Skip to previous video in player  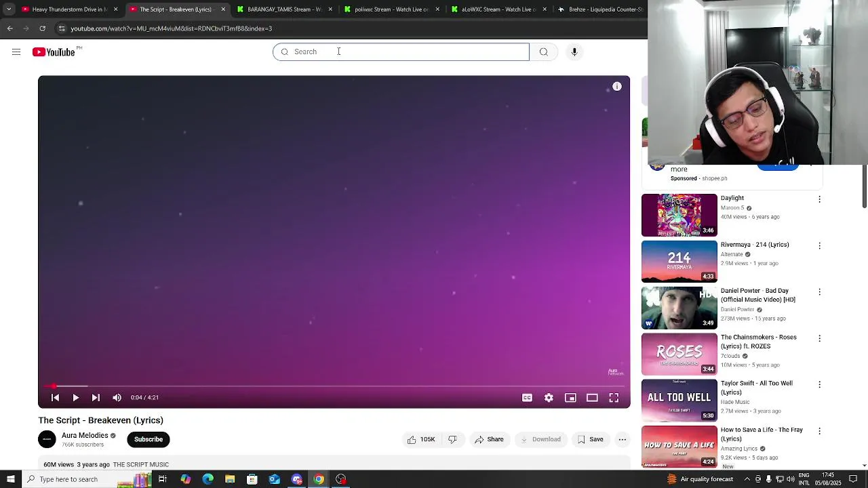56,398
